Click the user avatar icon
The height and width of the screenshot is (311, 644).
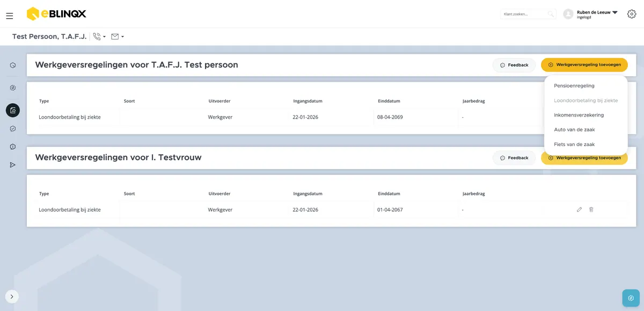[568, 14]
